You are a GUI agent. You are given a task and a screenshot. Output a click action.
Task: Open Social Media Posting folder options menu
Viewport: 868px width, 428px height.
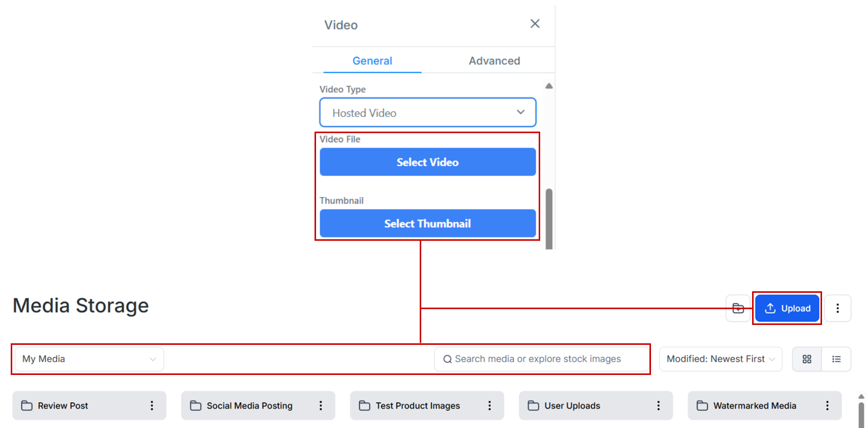pos(321,406)
